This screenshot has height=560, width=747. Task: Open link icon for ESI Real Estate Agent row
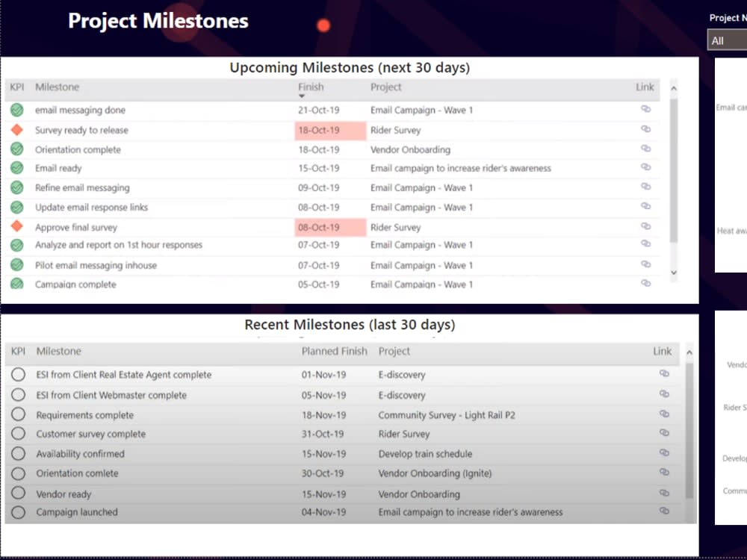664,373
